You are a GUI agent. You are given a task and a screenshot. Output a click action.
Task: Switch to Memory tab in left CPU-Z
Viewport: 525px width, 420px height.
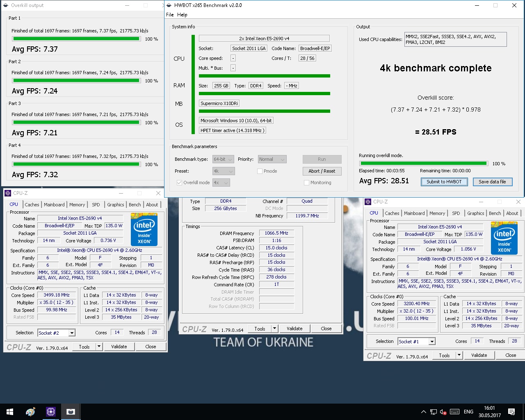77,205
